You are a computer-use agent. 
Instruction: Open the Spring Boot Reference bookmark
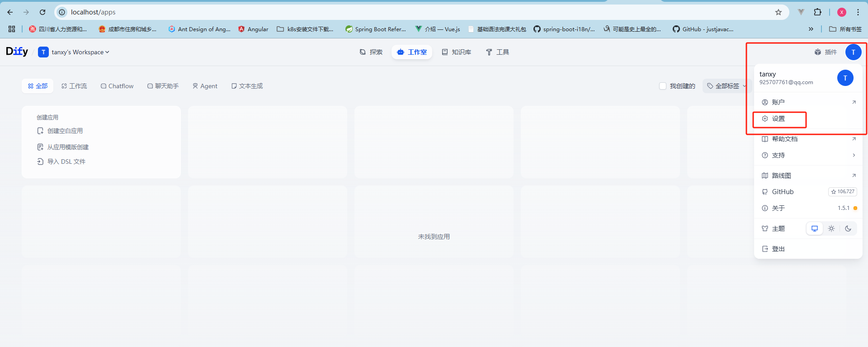(x=376, y=29)
